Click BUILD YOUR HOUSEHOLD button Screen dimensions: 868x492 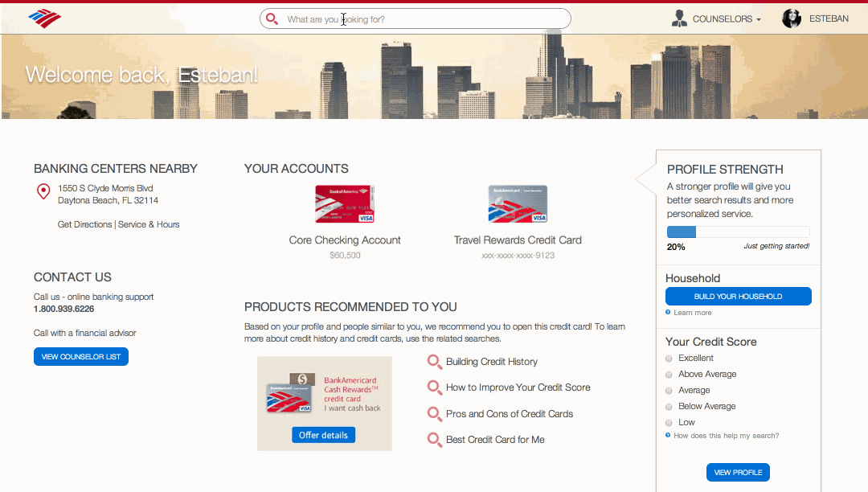tap(738, 296)
